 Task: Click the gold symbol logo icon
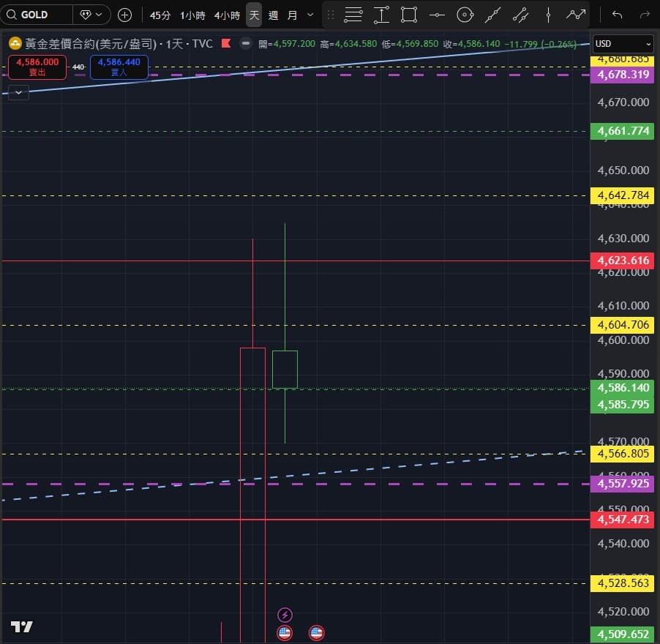[x=15, y=43]
